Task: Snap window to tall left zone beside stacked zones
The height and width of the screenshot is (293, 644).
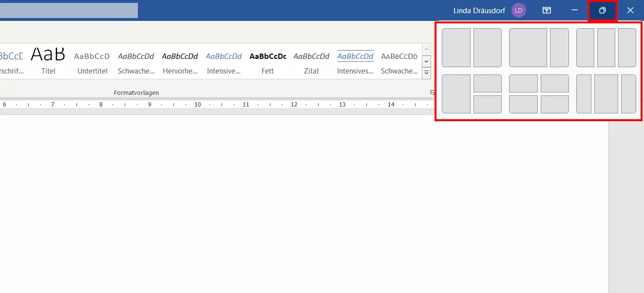Action: click(x=456, y=94)
